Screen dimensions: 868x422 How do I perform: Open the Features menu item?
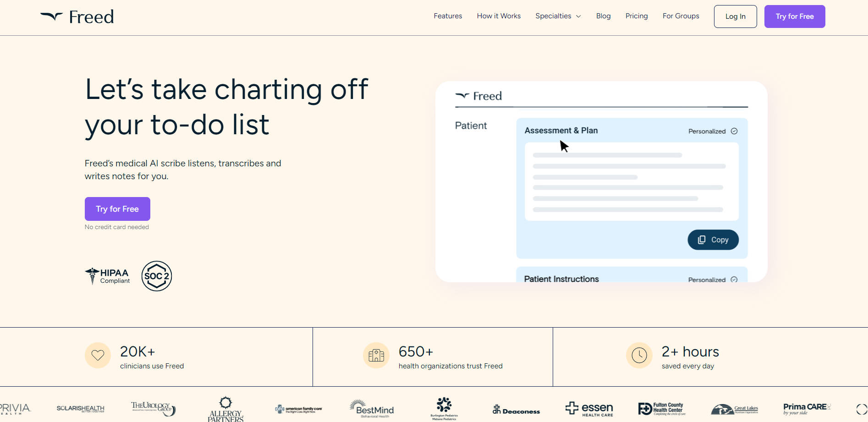(448, 16)
